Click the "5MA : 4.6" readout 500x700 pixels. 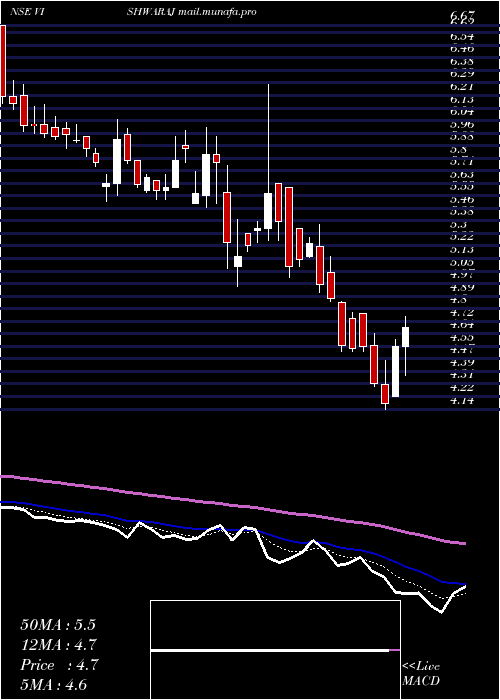click(x=54, y=685)
